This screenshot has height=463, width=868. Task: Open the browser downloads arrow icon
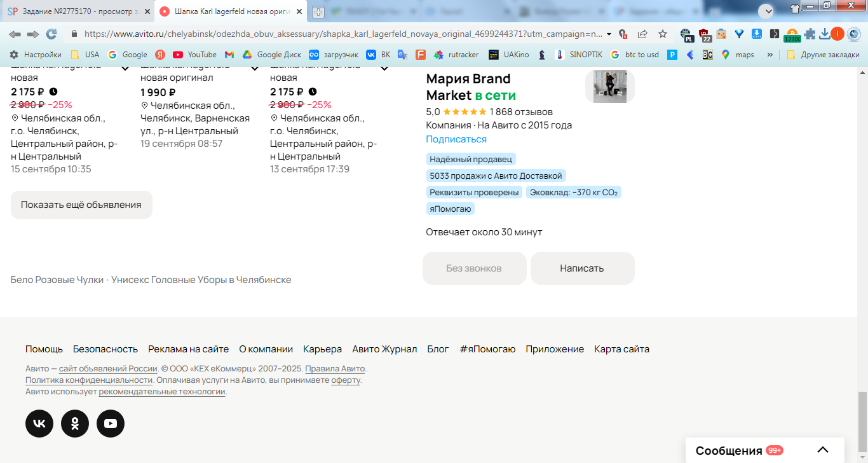tap(825, 34)
